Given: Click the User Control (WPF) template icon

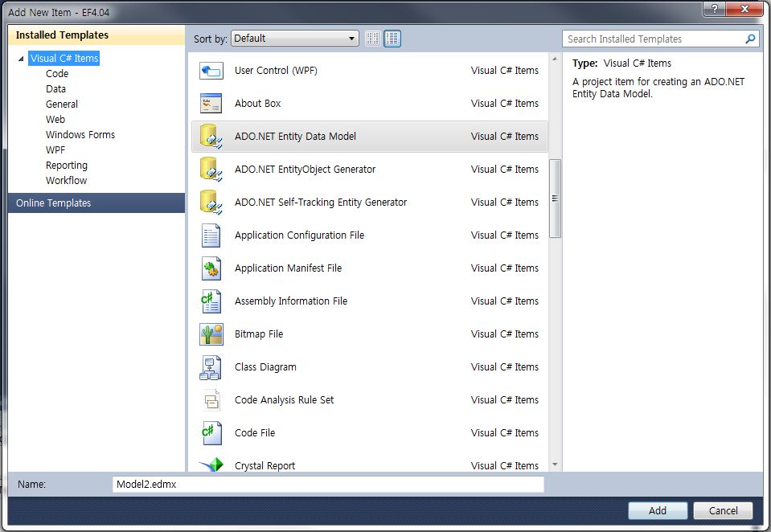Looking at the screenshot, I should point(211,71).
